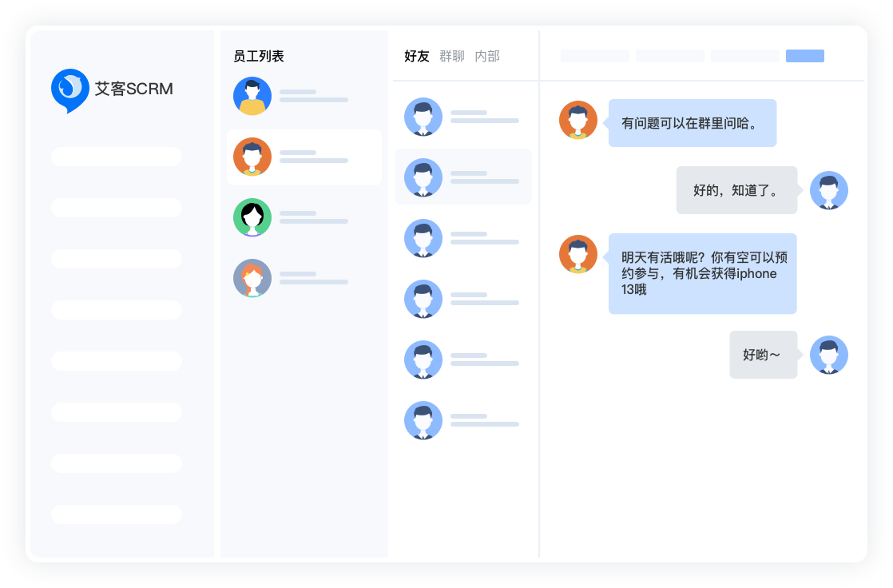Click the blue avatar next to 好哟～
Screen dimensions: 893x588
click(x=829, y=356)
